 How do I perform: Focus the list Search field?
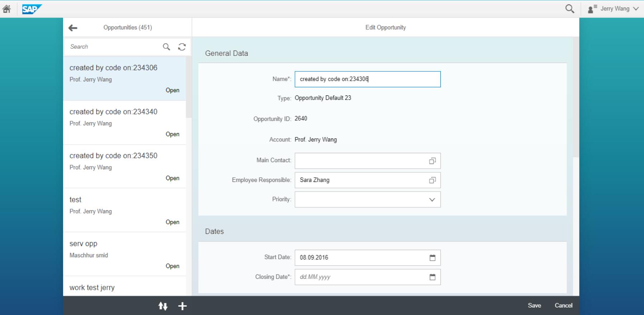click(113, 47)
